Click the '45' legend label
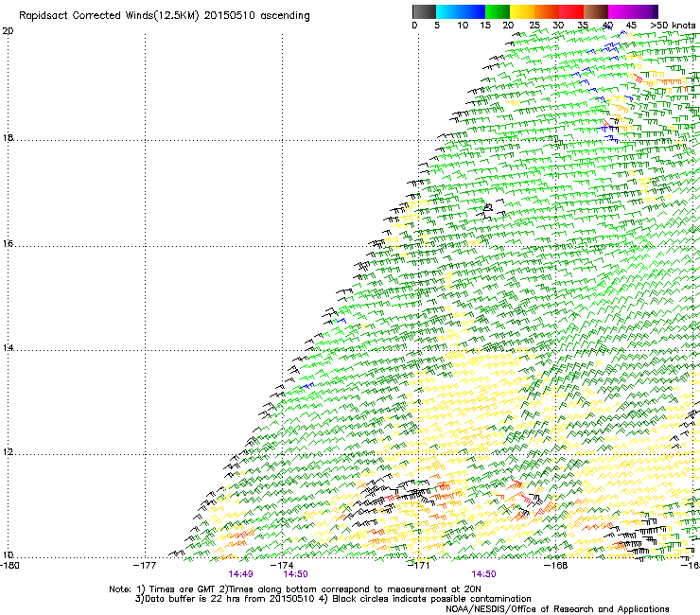 pos(631,26)
